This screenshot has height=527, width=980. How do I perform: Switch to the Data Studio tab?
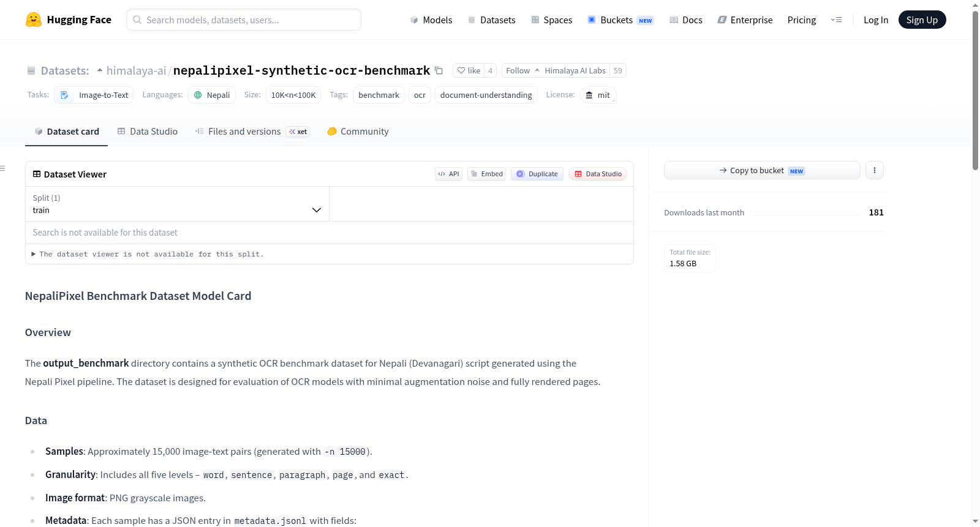point(147,131)
